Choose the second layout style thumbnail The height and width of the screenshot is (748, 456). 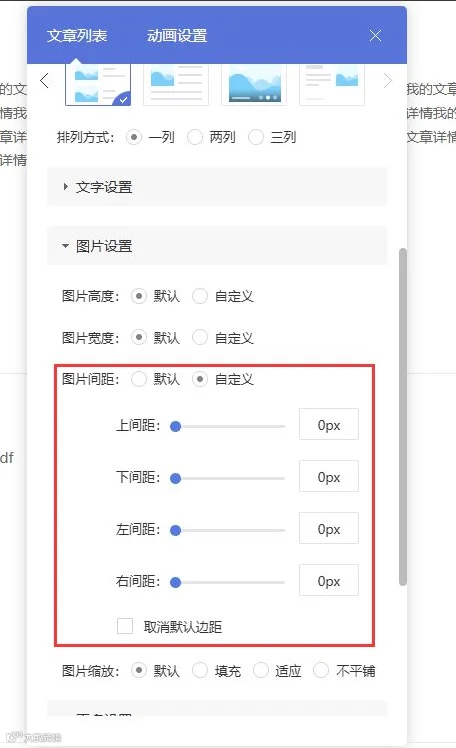point(176,84)
